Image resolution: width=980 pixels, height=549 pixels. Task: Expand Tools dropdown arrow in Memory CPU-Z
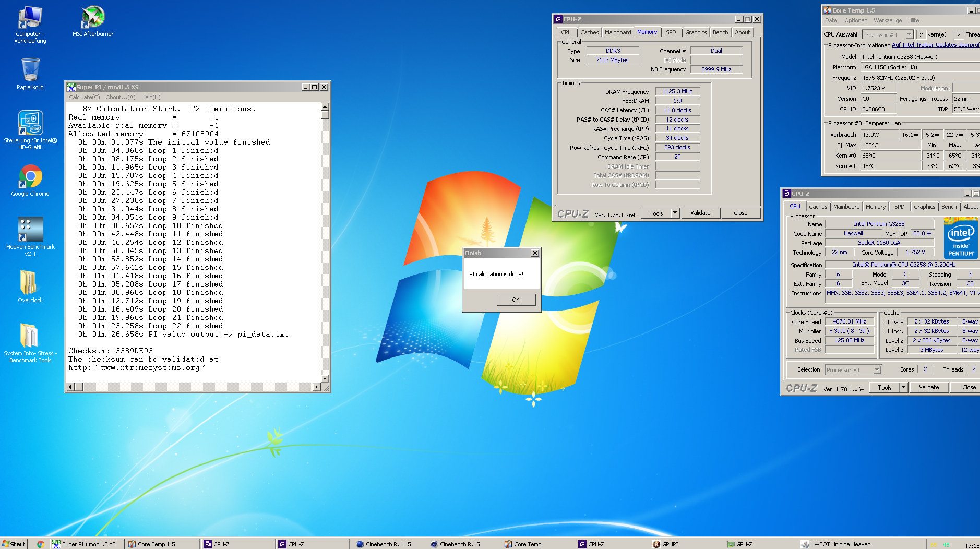[x=675, y=213]
